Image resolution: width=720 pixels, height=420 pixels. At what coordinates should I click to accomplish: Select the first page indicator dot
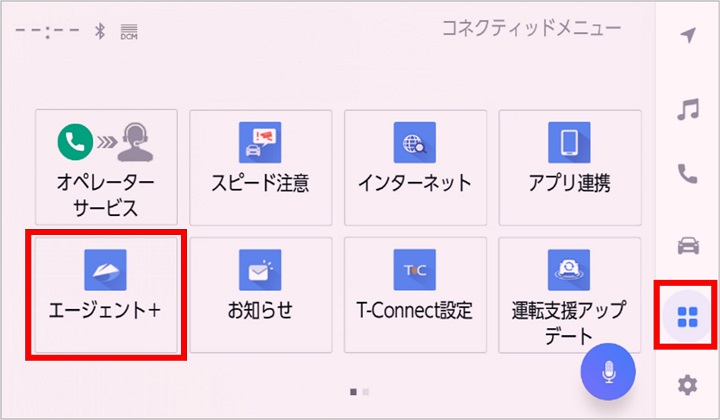(x=354, y=391)
